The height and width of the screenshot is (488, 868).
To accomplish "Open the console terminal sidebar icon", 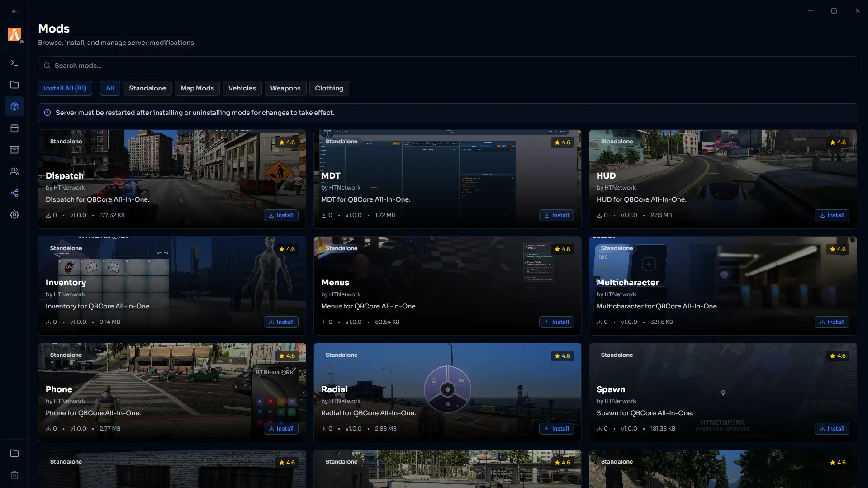I will coord(14,63).
